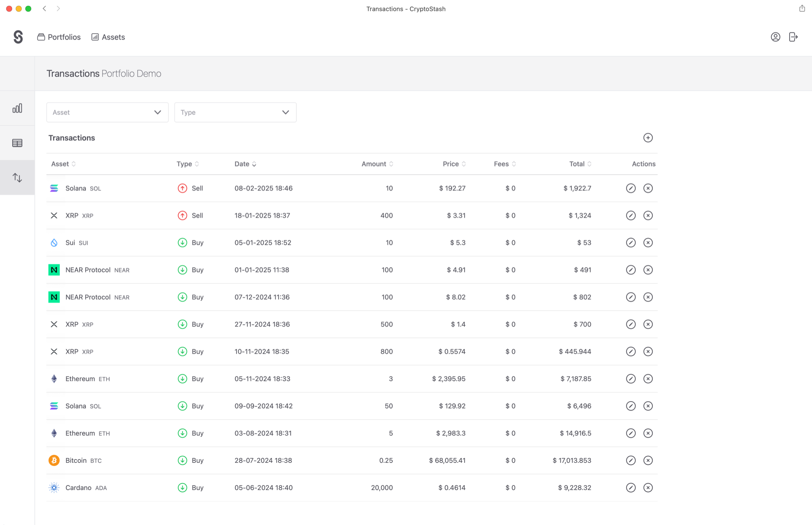
Task: Click the Sell icon on the XRP row
Action: (182, 216)
